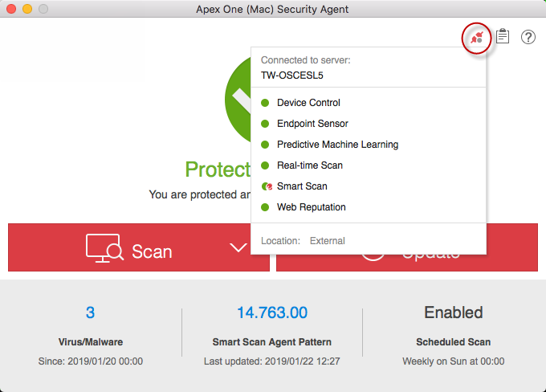Click Smart Scan Agent Pattern version 14.763.00
The width and height of the screenshot is (546, 392).
tap(272, 312)
